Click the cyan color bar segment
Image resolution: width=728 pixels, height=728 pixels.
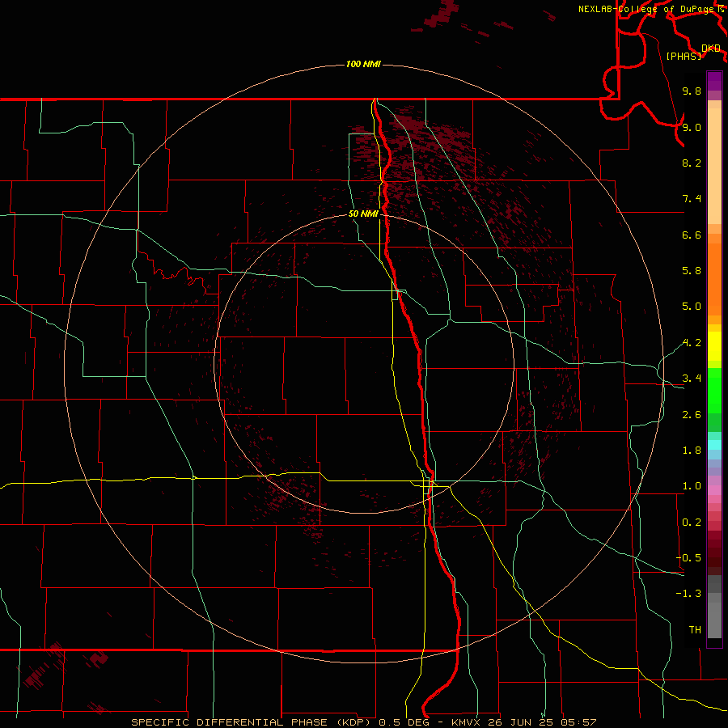pyautogui.click(x=714, y=445)
